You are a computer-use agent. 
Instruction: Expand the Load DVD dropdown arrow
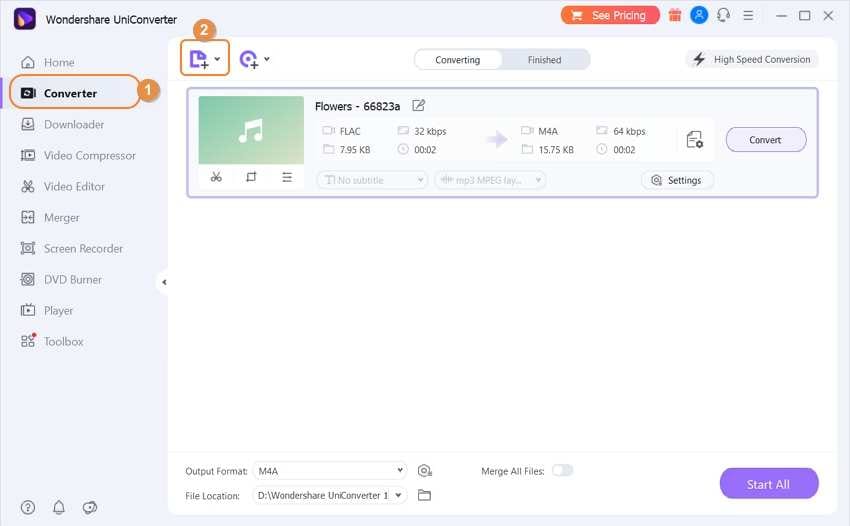[x=267, y=59]
